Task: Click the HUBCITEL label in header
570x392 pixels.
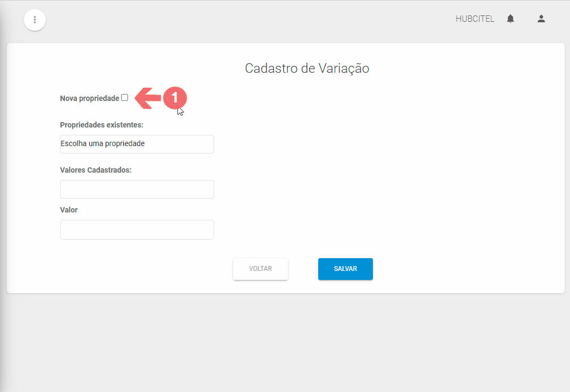Action: tap(475, 19)
